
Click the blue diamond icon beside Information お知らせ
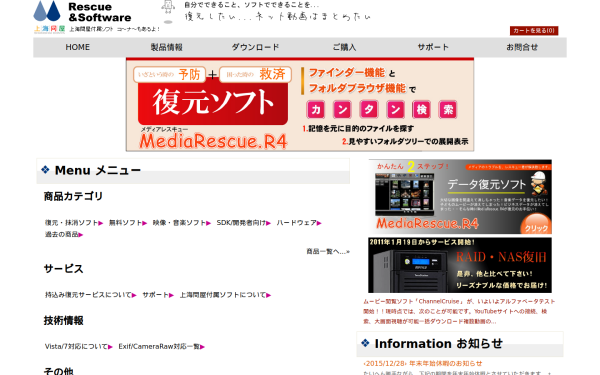point(365,343)
